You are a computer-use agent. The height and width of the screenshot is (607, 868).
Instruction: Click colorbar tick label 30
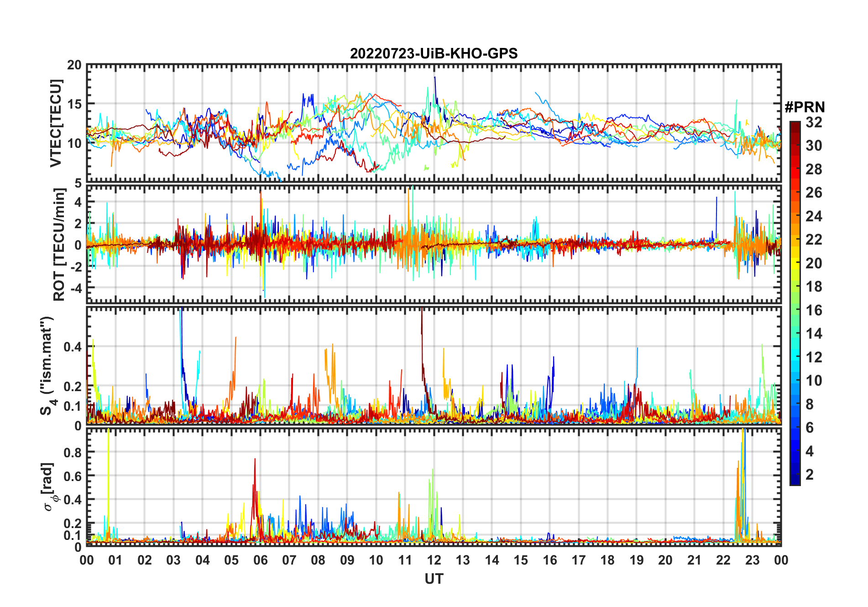point(814,146)
